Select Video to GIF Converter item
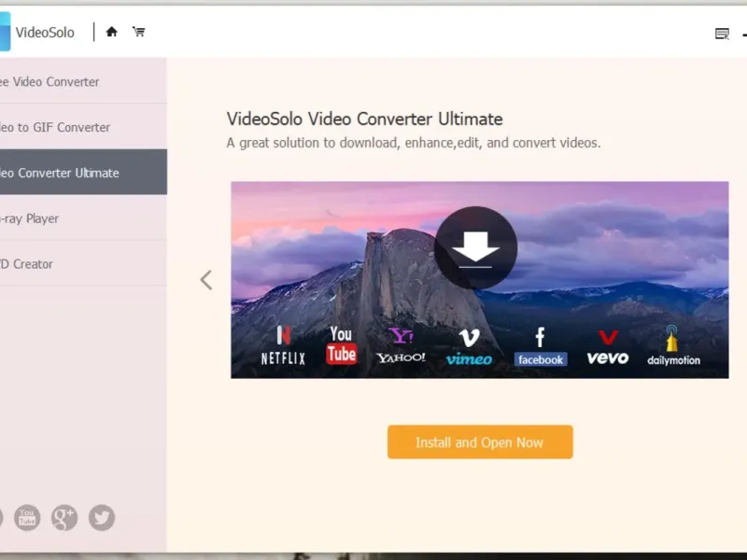The image size is (747, 560). pyautogui.click(x=83, y=127)
